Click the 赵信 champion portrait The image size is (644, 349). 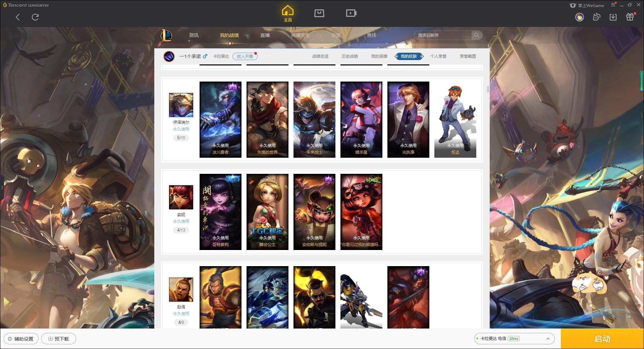(181, 290)
